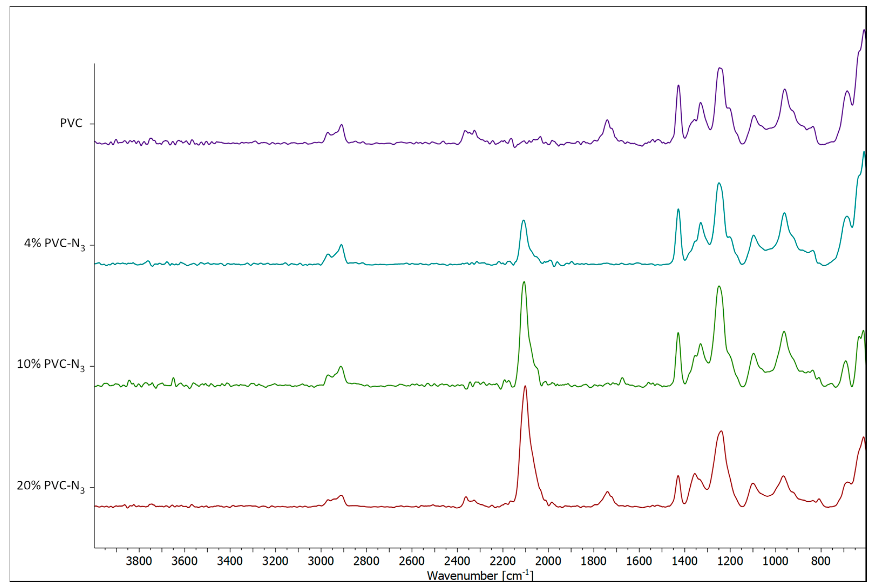Click the 3400 axis tick label
The image size is (871, 588).
tap(230, 561)
